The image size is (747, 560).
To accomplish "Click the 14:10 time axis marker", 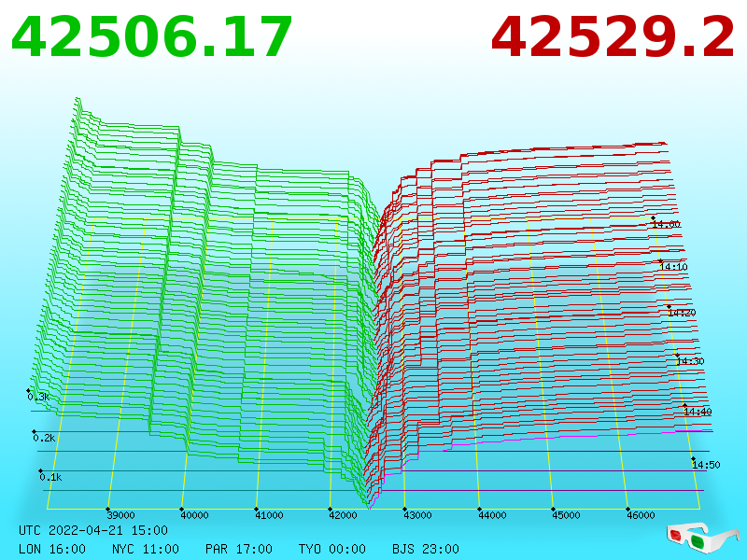I will click(673, 267).
